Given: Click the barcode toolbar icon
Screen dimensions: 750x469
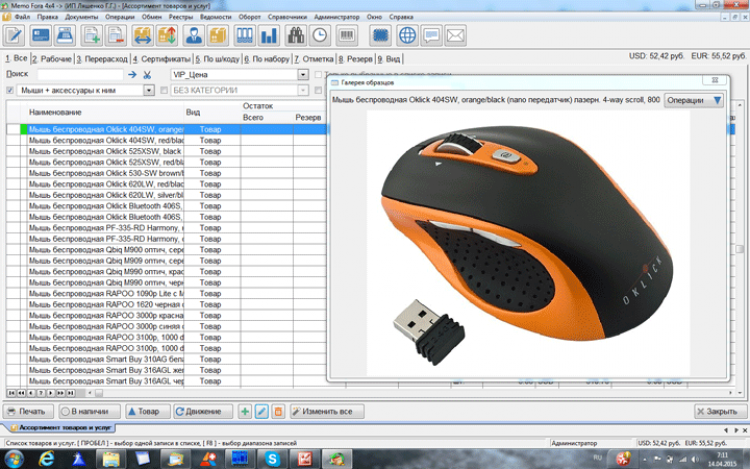Looking at the screenshot, I should pos(347,36).
